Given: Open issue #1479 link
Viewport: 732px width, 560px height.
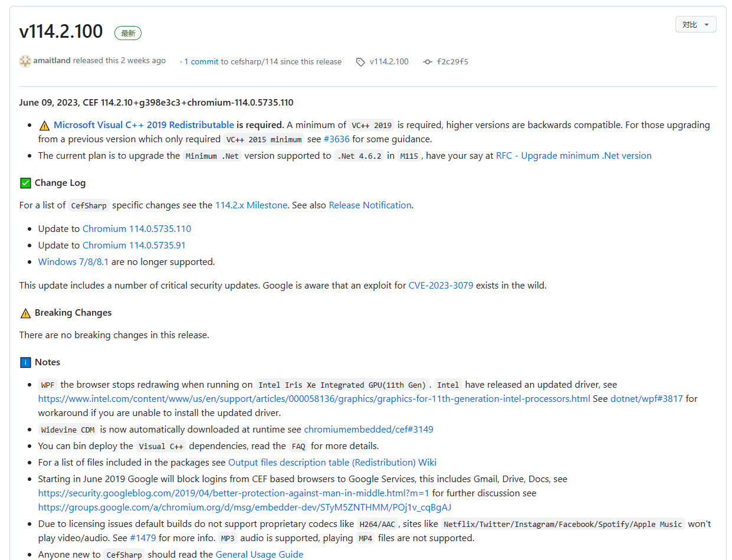Looking at the screenshot, I should (143, 538).
